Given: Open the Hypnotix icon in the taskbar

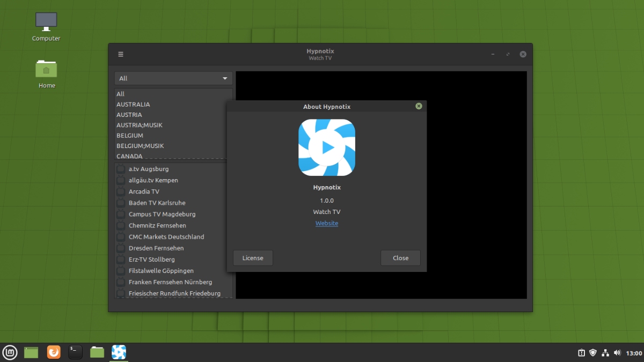Looking at the screenshot, I should pyautogui.click(x=118, y=352).
